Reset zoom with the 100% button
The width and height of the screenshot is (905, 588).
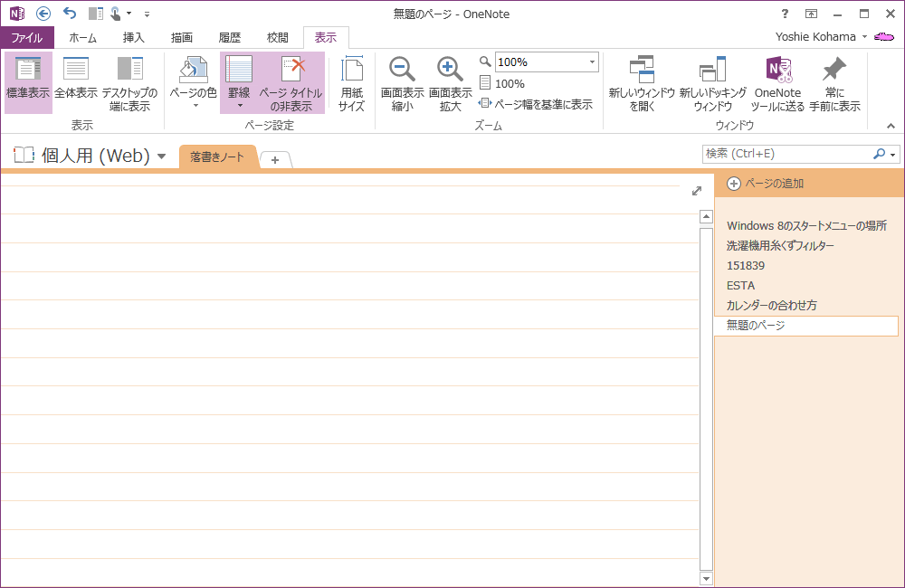click(x=502, y=83)
